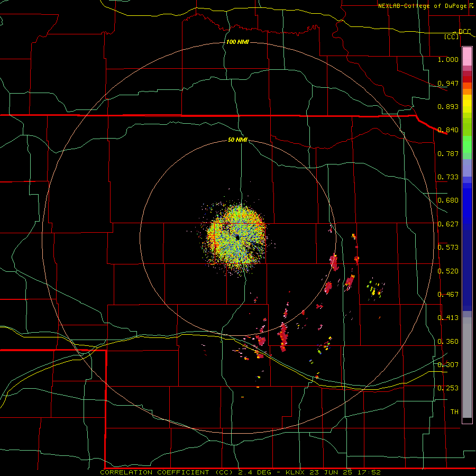The image size is (476, 476).
Task: Click the 0.947 color scale label
Action: tap(448, 83)
